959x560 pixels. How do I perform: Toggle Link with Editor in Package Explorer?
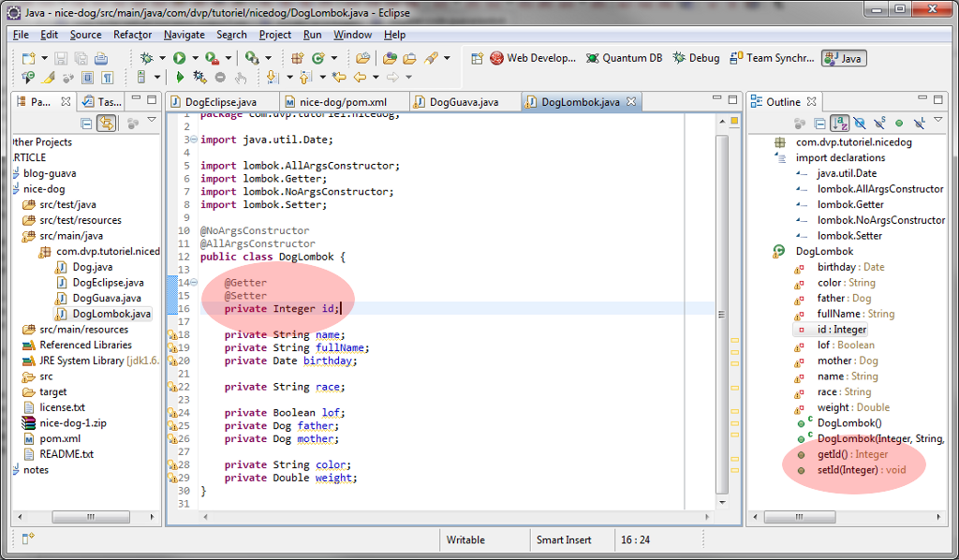106,123
